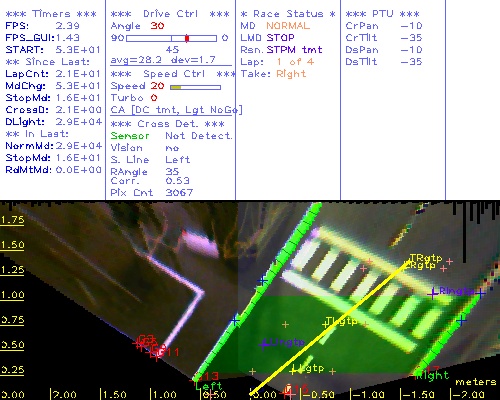500x400 pixels.
Task: Click the Llngtp blue cross marker
Action: [x=264, y=344]
